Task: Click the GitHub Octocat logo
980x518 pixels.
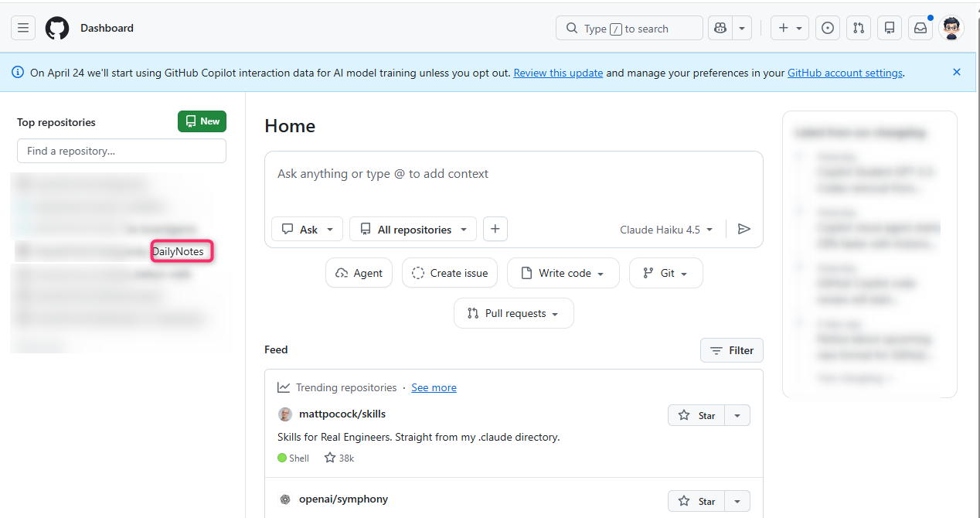Action: coord(57,29)
